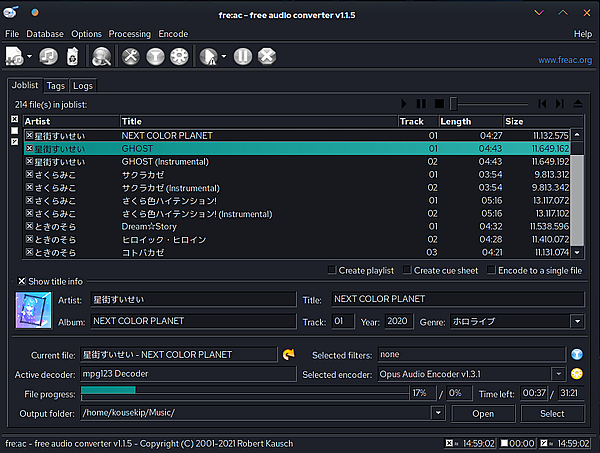The height and width of the screenshot is (453, 600).
Task: Click the eject drive icon
Action: [x=578, y=104]
